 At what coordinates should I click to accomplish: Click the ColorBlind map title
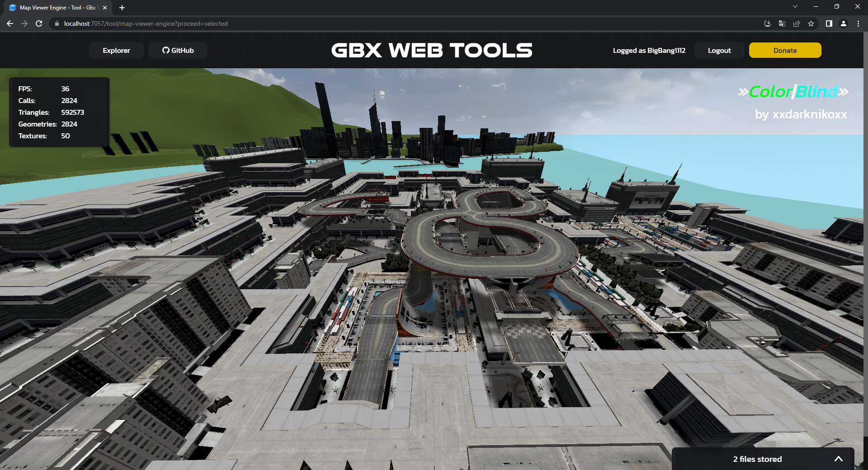793,92
